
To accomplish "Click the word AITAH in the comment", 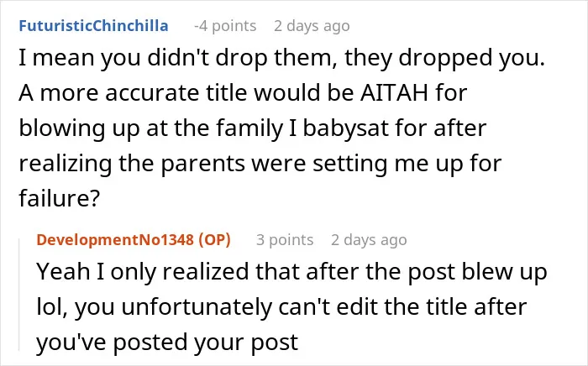I will click(394, 92).
